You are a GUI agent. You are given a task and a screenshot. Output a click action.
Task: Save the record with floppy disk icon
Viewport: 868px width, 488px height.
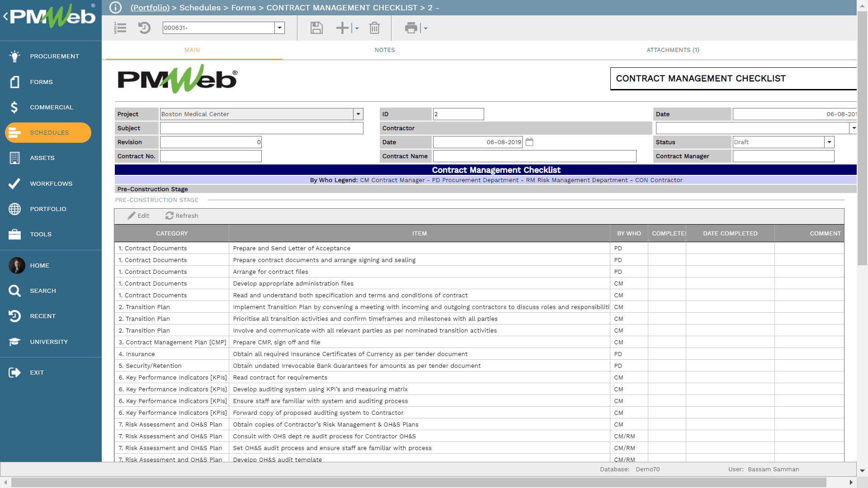[x=316, y=28]
